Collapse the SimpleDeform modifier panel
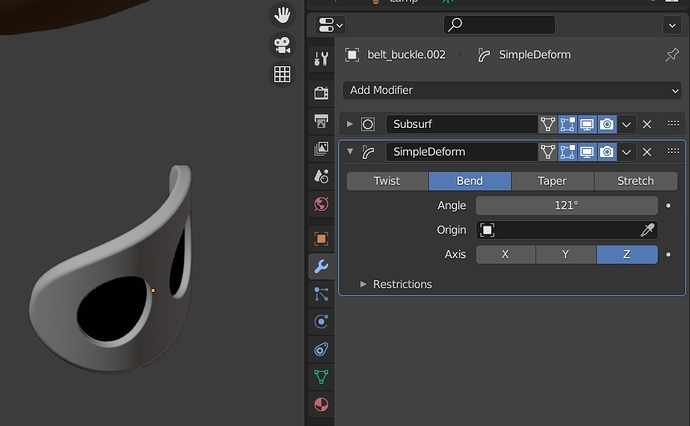 click(350, 151)
